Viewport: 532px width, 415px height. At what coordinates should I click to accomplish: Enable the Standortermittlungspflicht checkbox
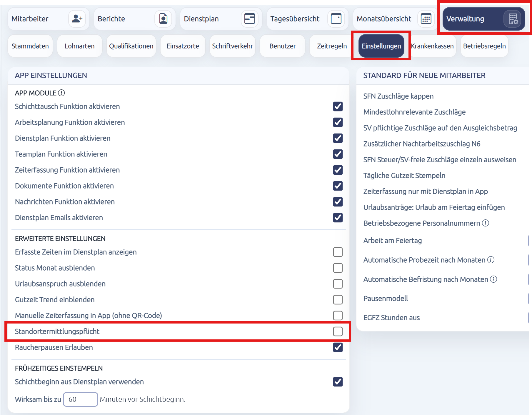338,331
